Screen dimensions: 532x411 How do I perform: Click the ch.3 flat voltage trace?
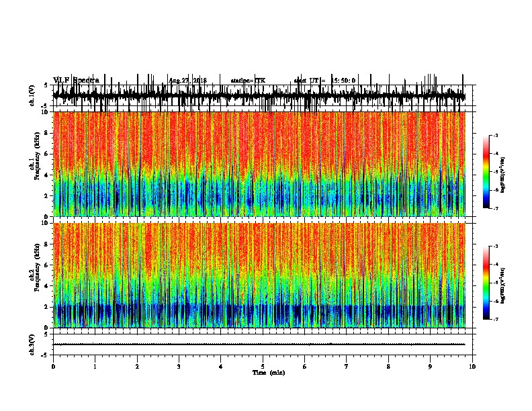(x=259, y=345)
